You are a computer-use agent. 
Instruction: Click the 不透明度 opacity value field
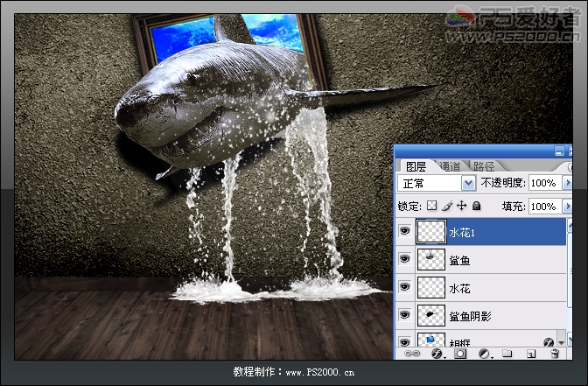pos(544,183)
